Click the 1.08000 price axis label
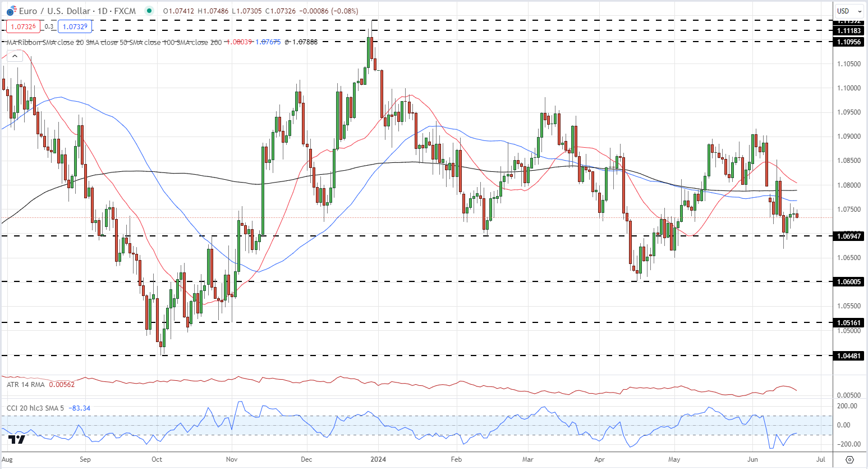Viewport: 868px width, 469px height. tap(849, 185)
